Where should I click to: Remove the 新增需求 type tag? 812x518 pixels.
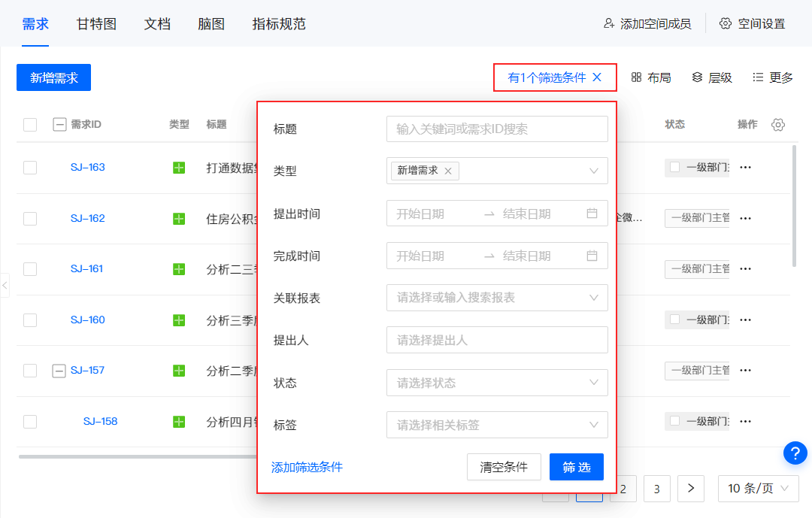tap(448, 171)
